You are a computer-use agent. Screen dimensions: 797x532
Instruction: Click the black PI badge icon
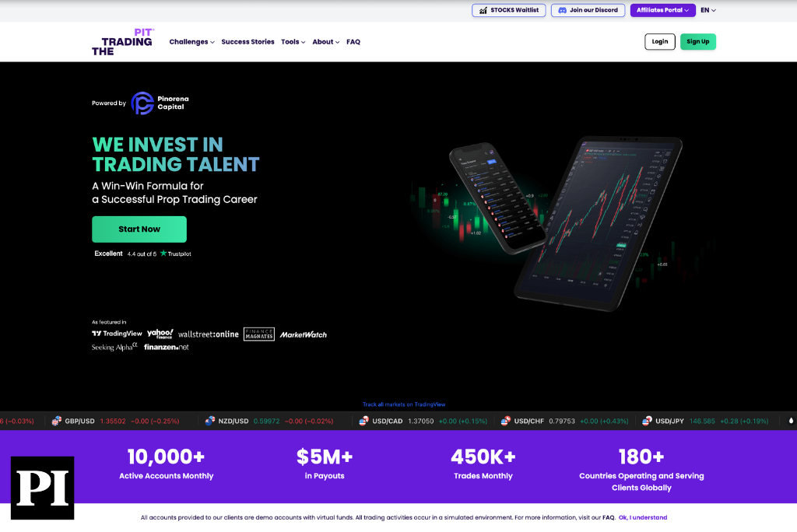point(43,488)
